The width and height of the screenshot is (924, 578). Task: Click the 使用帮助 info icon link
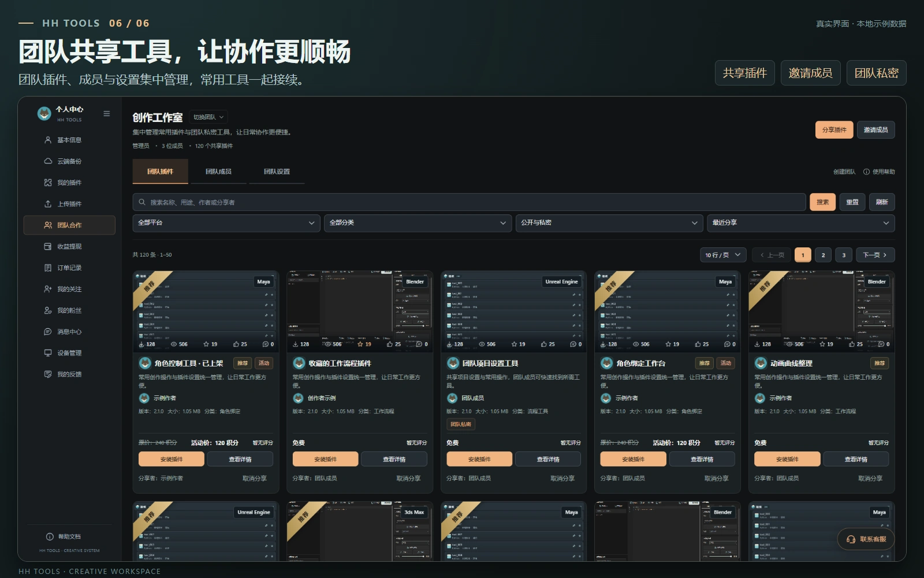click(879, 172)
